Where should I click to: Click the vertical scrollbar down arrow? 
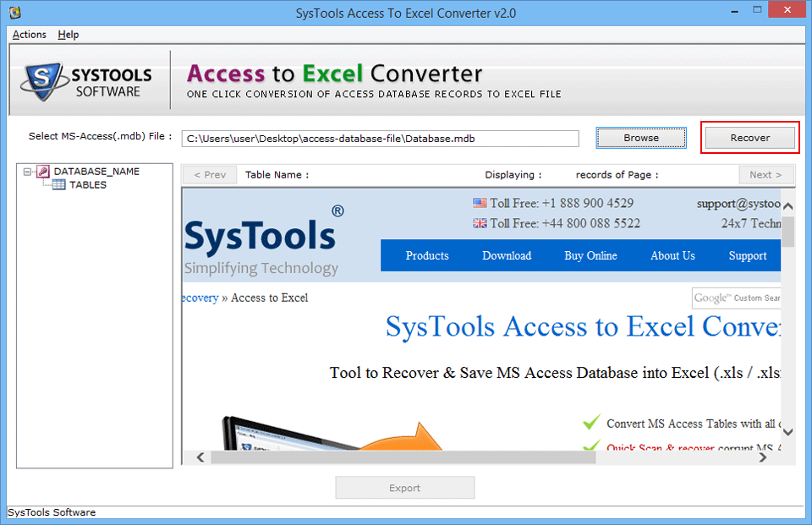click(x=788, y=432)
